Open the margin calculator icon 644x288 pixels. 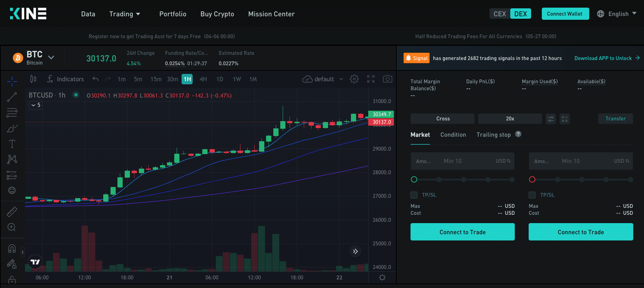point(565,119)
